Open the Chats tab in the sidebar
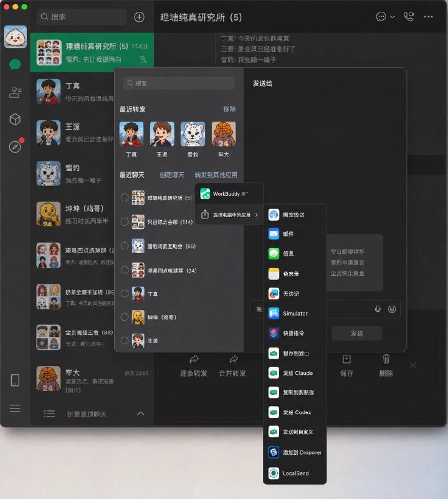448x499 pixels. click(x=15, y=64)
